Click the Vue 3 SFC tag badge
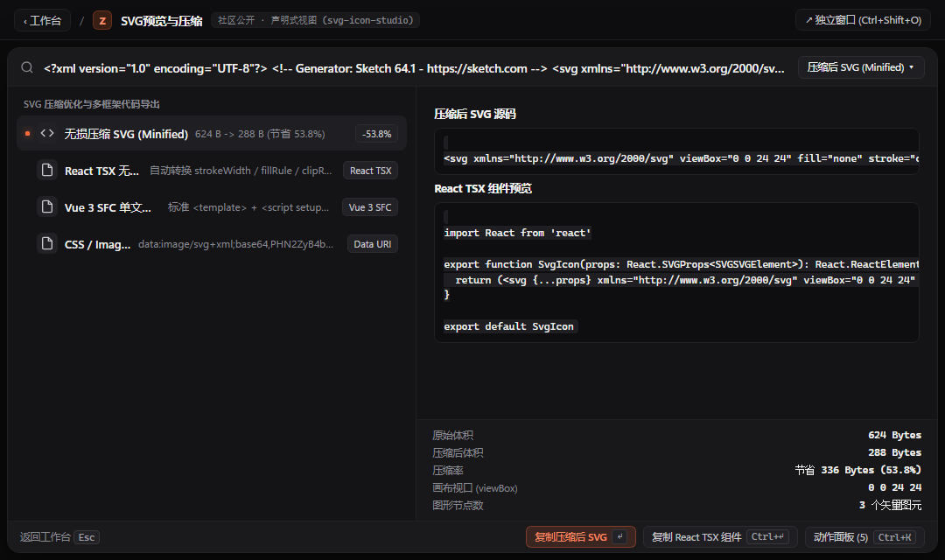Image resolution: width=945 pixels, height=560 pixels. pos(370,207)
